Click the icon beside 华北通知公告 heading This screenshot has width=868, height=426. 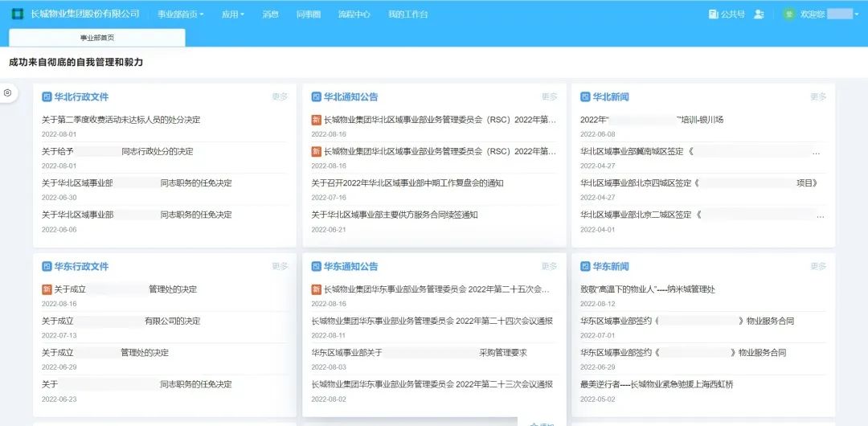pyautogui.click(x=316, y=97)
